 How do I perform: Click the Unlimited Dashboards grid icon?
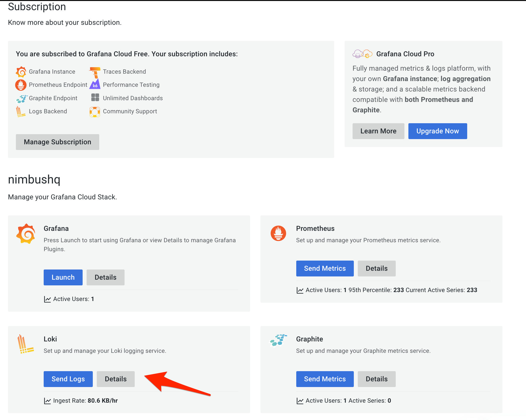tap(95, 97)
